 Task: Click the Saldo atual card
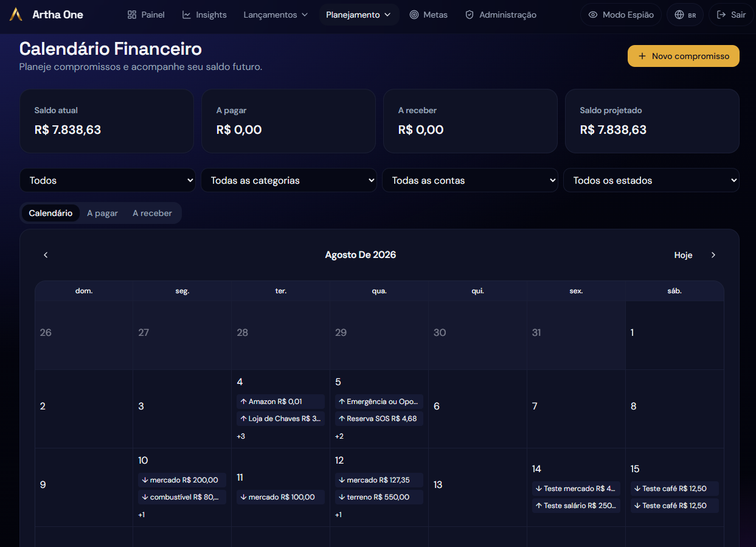tap(106, 121)
